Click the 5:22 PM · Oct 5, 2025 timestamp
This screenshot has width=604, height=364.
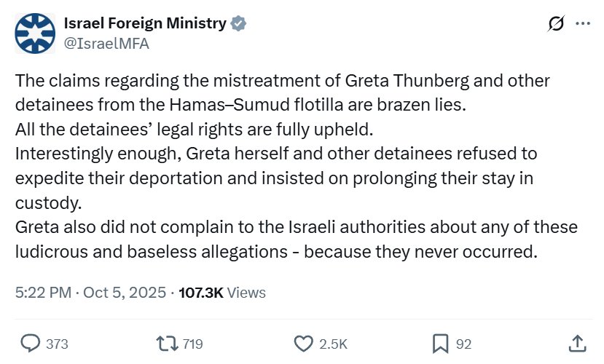pos(90,293)
